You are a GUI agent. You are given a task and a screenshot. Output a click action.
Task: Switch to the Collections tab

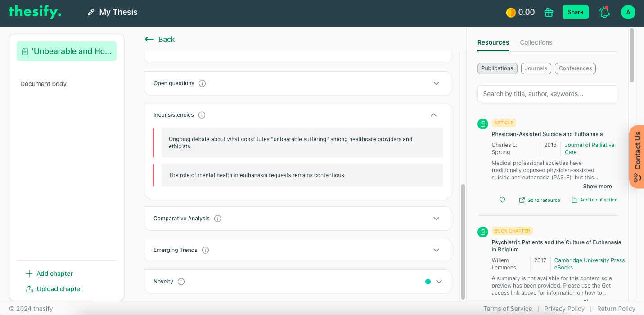point(536,42)
